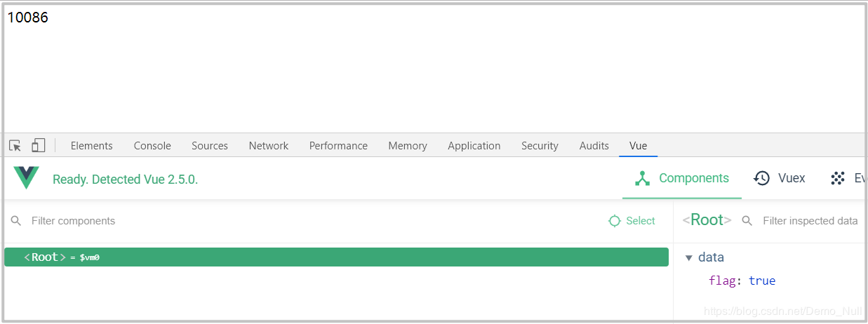
Task: Click the inspect element cursor icon
Action: [x=15, y=146]
